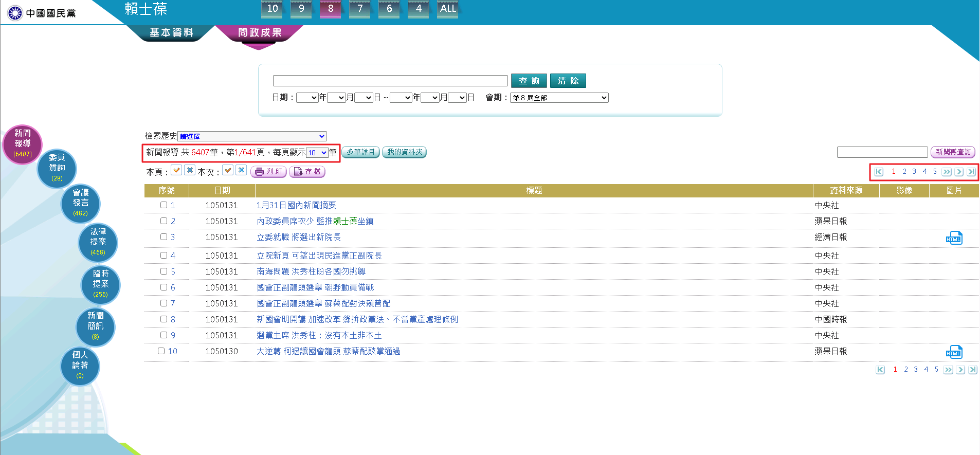Select all on this page (本頁 checkmark)
Screen dimensions: 980x455
coord(176,170)
